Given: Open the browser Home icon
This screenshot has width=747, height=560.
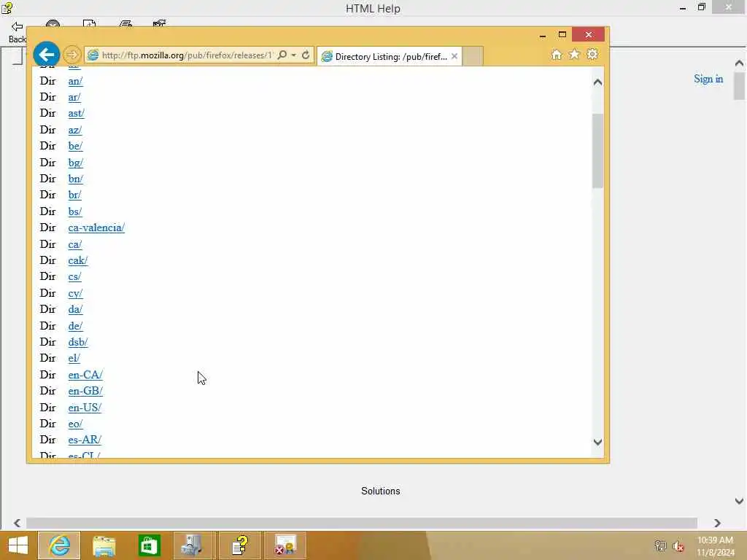Looking at the screenshot, I should (557, 55).
